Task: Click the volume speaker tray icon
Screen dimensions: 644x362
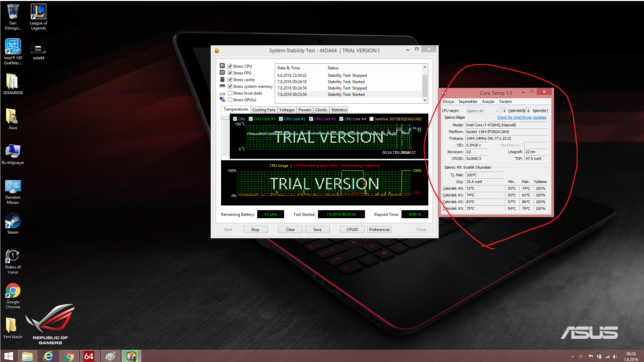Action: click(x=615, y=357)
